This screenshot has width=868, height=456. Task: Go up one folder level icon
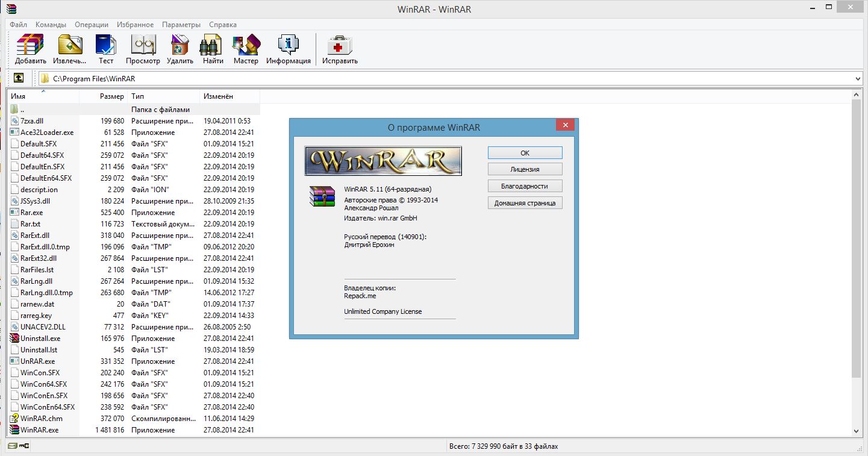coord(19,78)
